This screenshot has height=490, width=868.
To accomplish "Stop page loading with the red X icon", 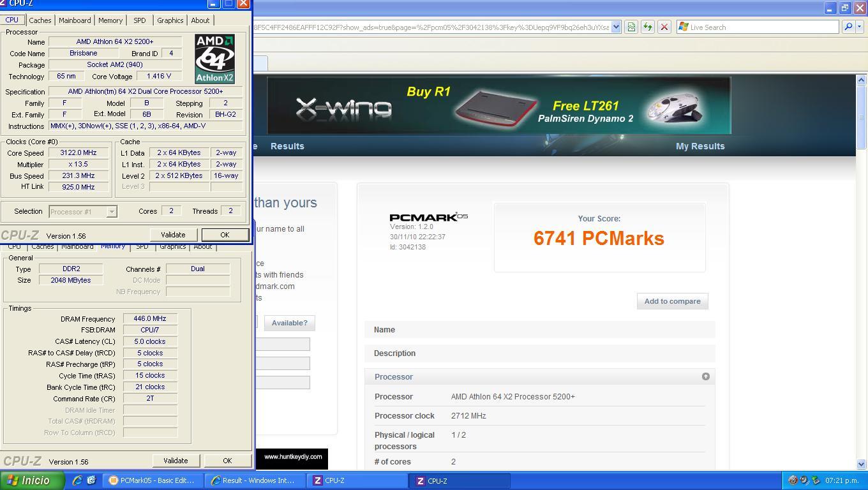I will tap(664, 27).
